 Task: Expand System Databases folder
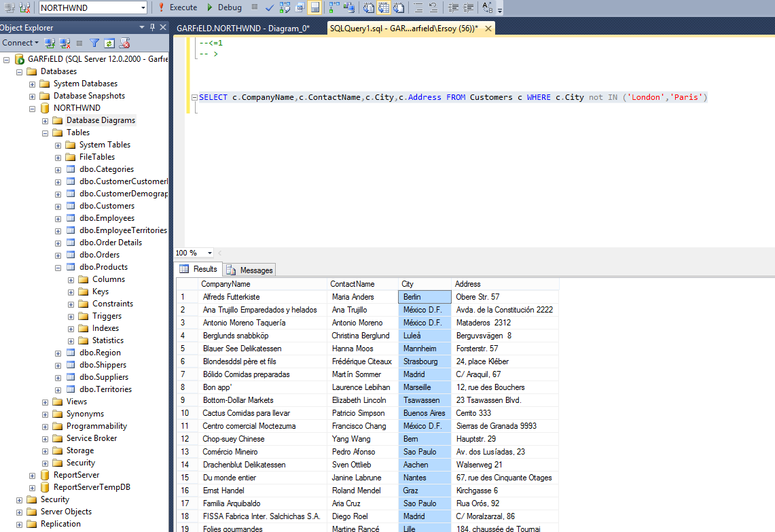(32, 84)
